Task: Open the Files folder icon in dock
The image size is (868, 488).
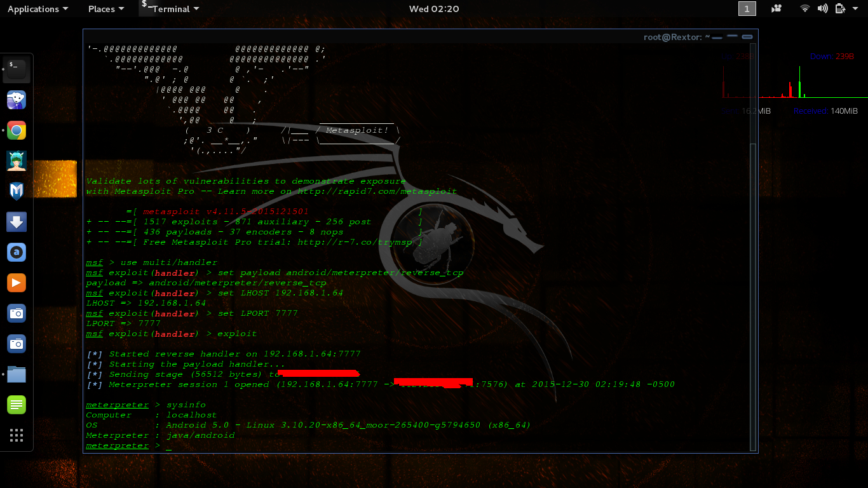Action: (x=17, y=374)
